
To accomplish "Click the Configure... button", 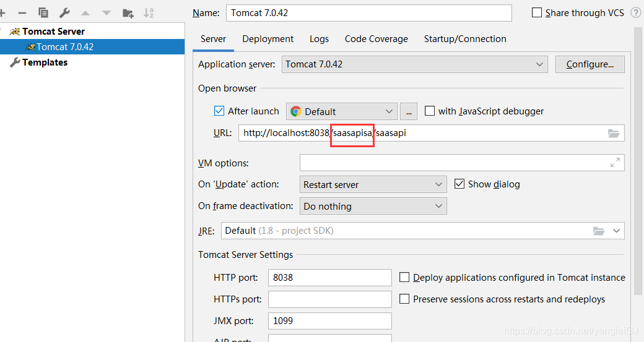I will click(x=590, y=64).
